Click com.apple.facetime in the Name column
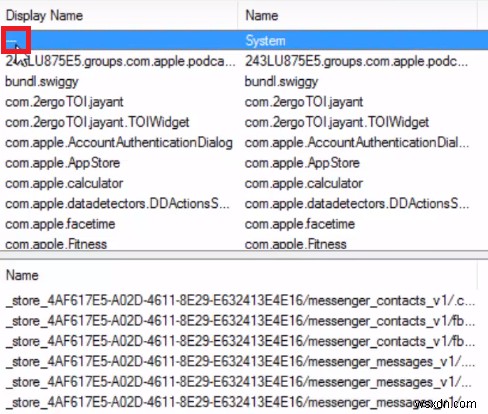 [x=300, y=224]
